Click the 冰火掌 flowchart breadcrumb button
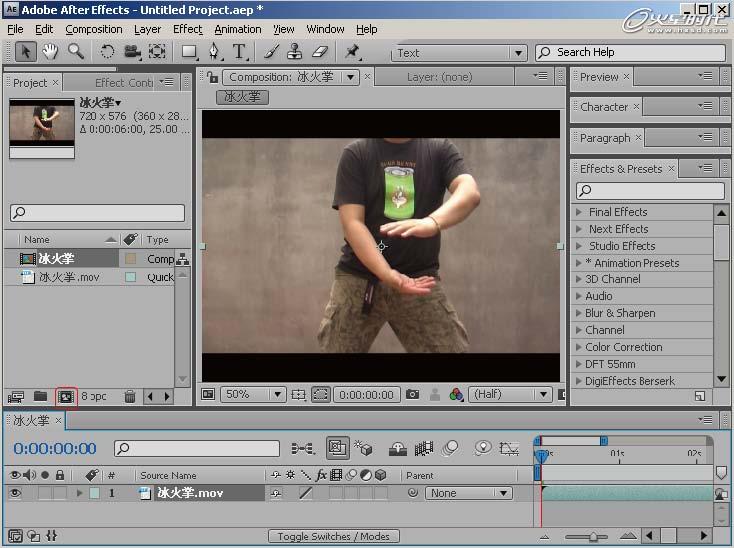This screenshot has width=734, height=548. (x=242, y=97)
